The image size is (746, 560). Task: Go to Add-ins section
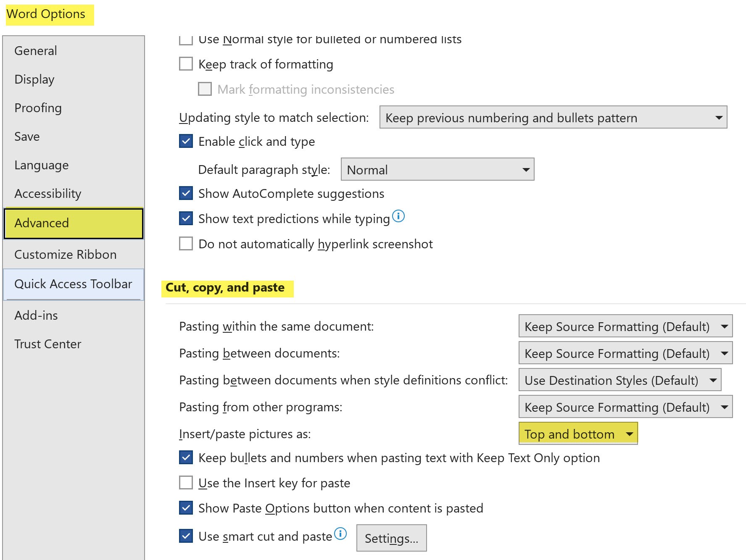[x=74, y=315]
